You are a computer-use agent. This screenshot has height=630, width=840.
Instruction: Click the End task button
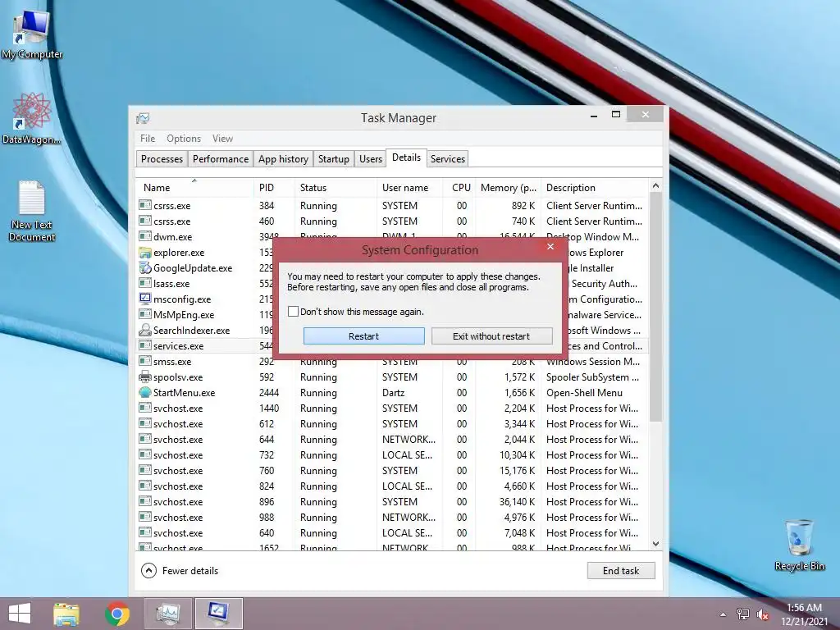[621, 571]
